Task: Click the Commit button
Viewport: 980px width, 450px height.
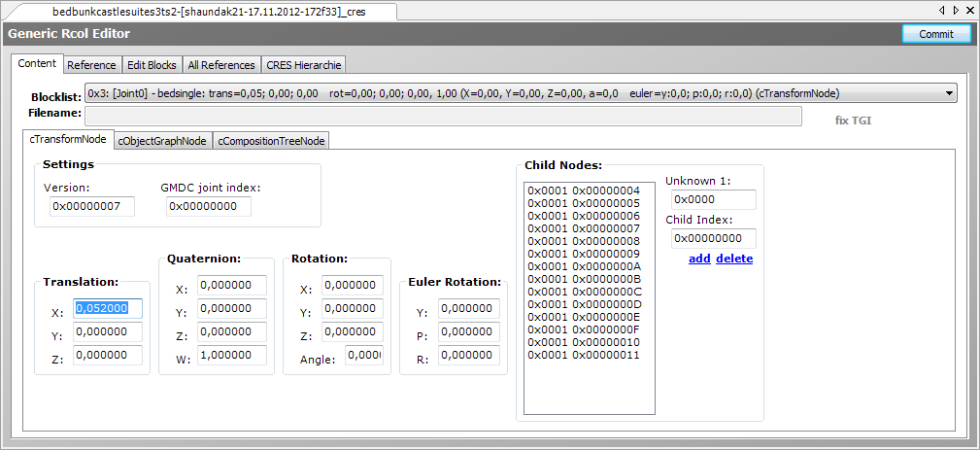Action: [x=935, y=34]
